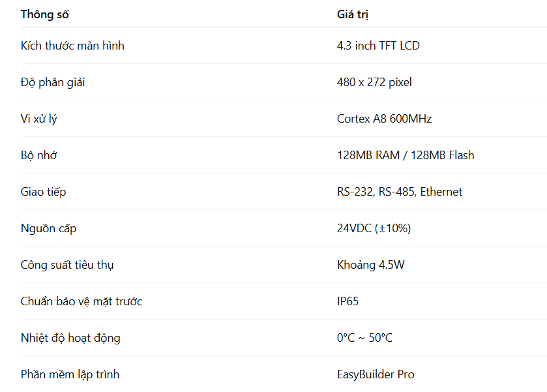Select the "Chuẩn bảo vệ mặt trước" label
The image size is (547, 392).
pos(81,301)
